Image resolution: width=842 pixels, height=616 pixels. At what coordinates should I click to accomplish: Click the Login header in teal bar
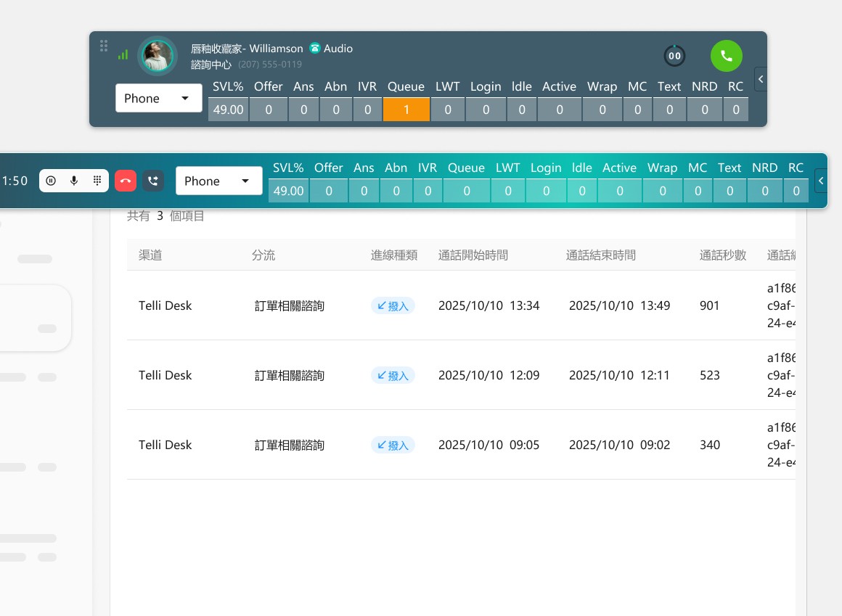[546, 168]
